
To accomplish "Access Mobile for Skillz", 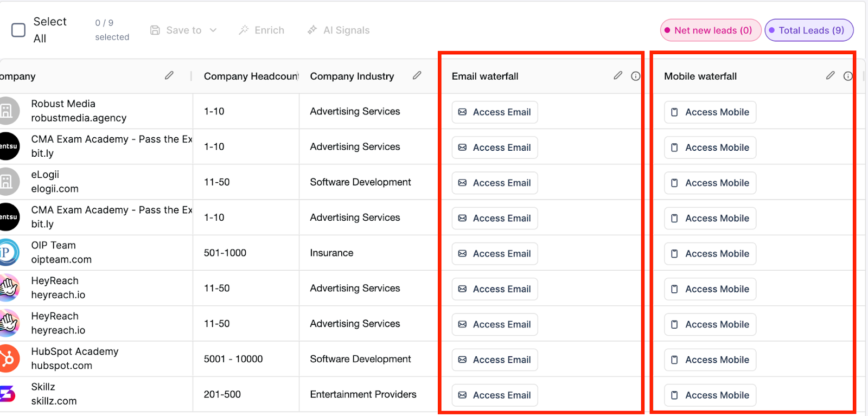I will pos(710,395).
